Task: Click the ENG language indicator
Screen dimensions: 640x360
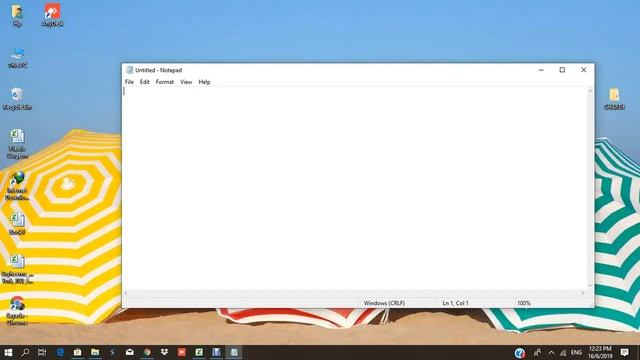Action: pyautogui.click(x=576, y=352)
